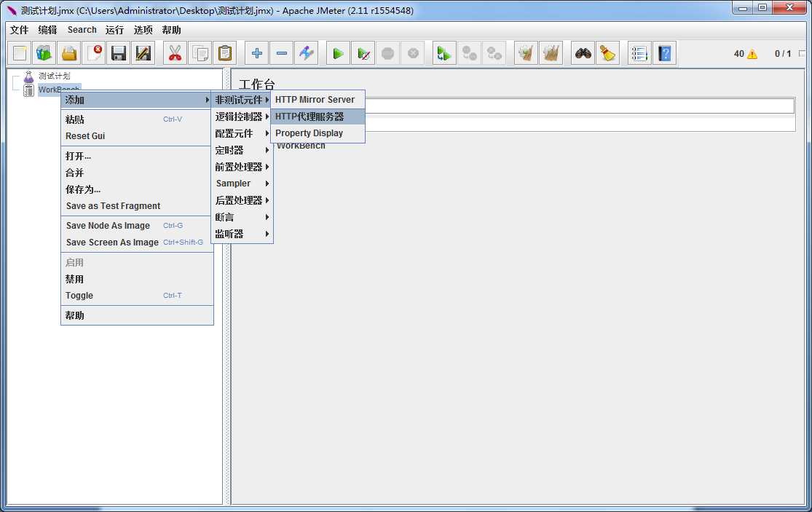Click the Clear broom icon
The image size is (812, 512).
click(x=526, y=53)
